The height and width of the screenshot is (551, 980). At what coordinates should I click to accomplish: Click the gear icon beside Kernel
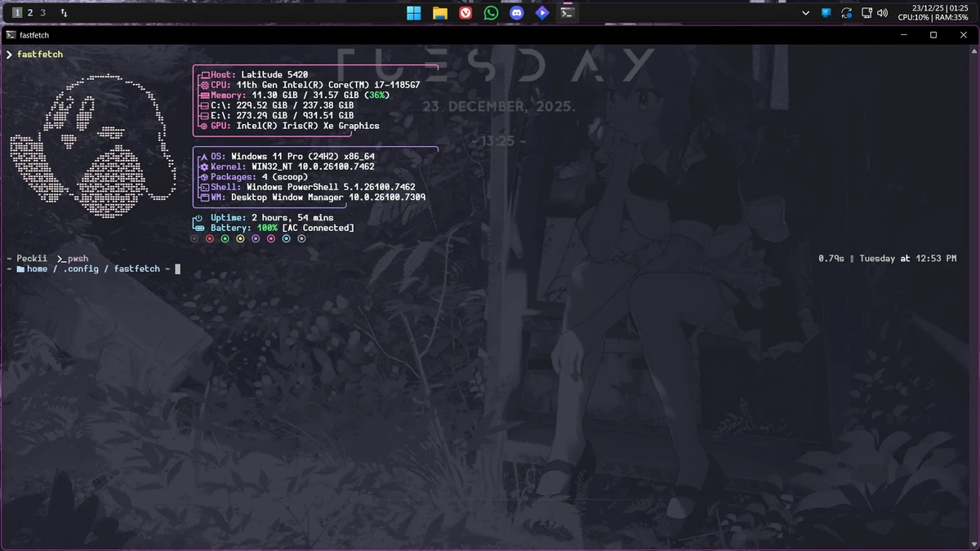pos(204,167)
